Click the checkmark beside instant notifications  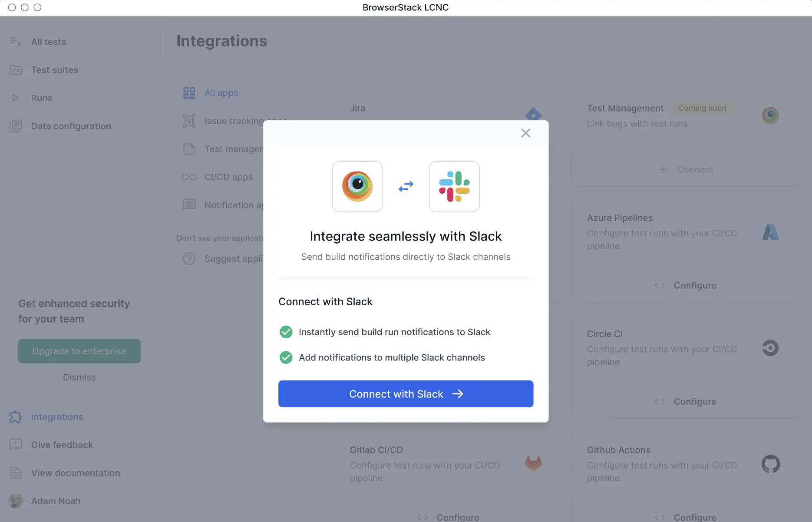(x=286, y=332)
